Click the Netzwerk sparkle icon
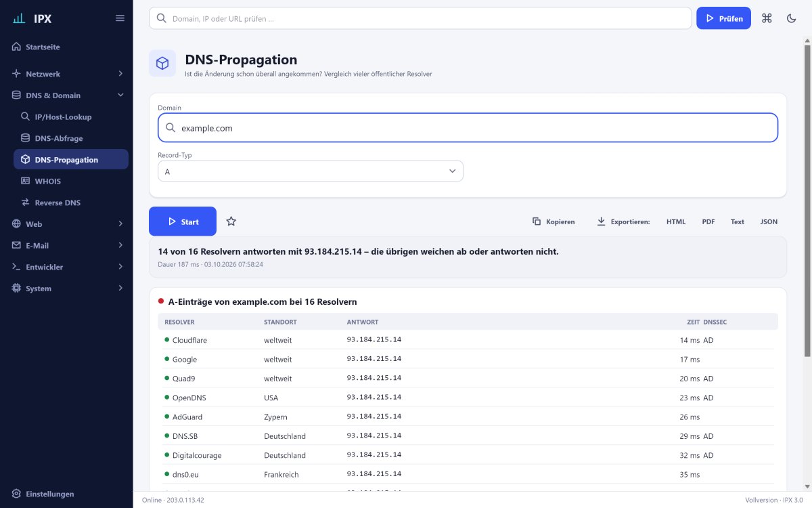The width and height of the screenshot is (812, 508). [x=17, y=73]
